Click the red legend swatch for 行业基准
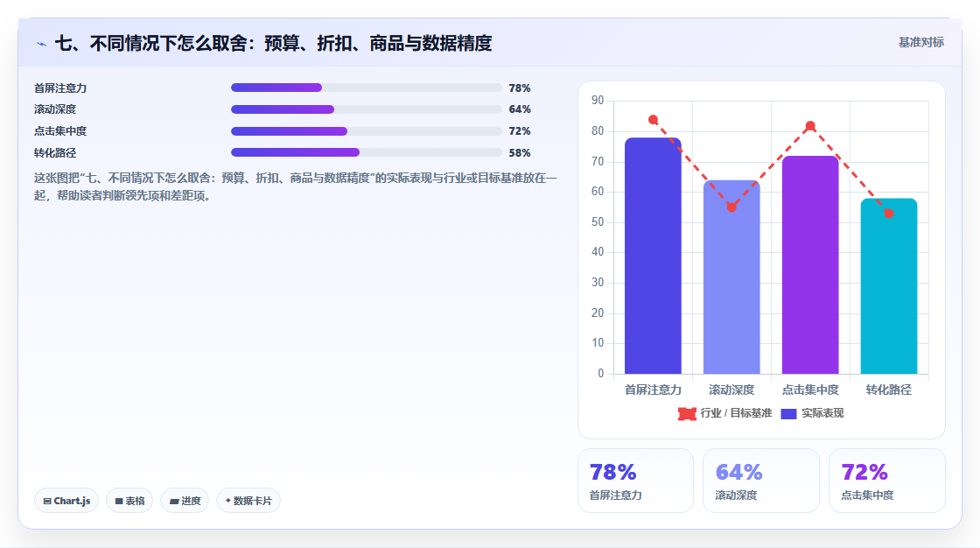 [x=687, y=413]
